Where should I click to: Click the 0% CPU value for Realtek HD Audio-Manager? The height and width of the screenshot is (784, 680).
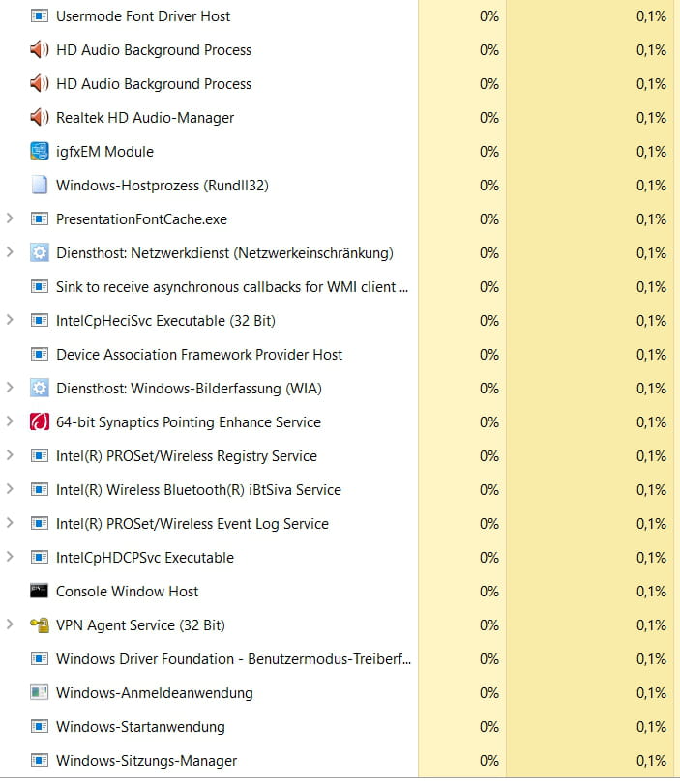pyautogui.click(x=488, y=118)
